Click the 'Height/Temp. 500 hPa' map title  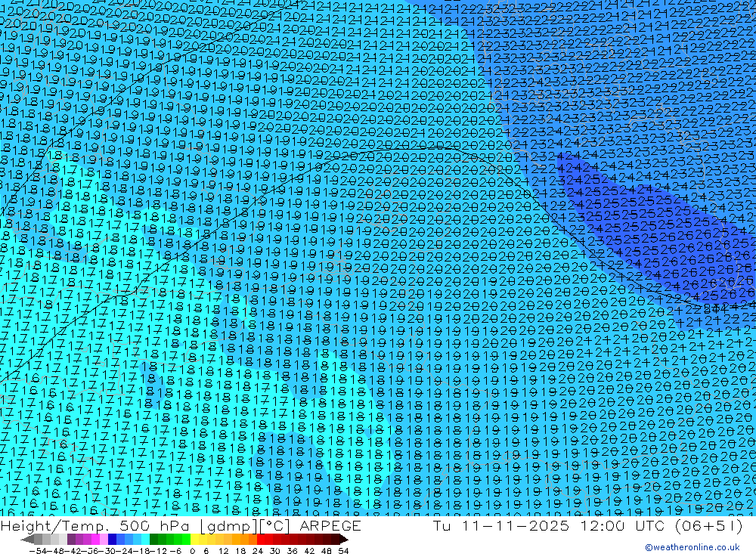95,526
